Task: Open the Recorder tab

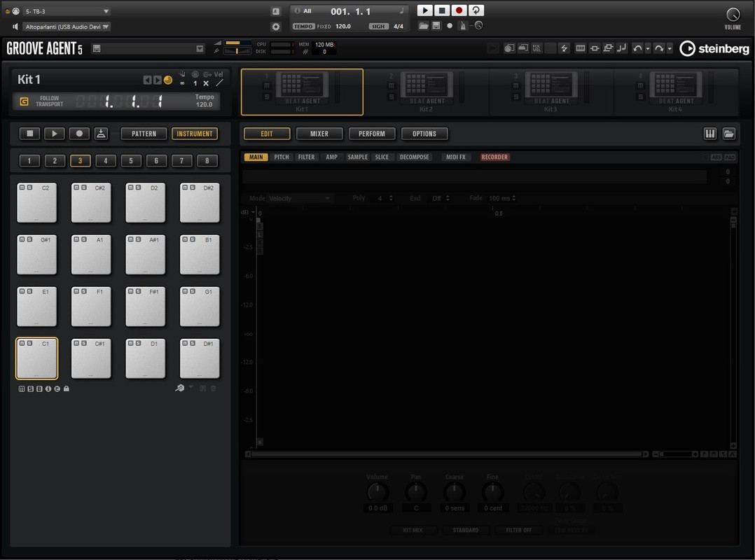Action: point(494,157)
